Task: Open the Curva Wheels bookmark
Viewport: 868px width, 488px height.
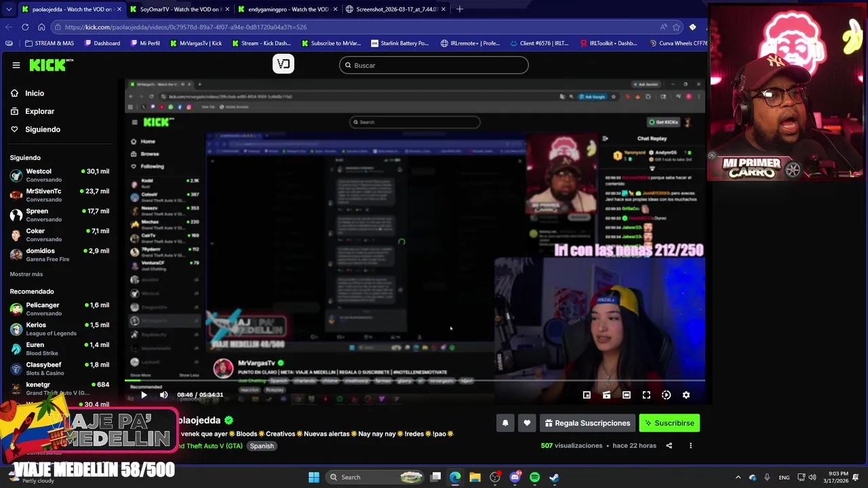Action: (677, 43)
